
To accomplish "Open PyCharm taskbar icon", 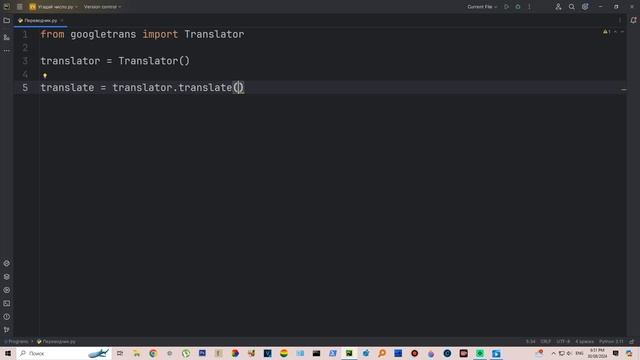I will tap(349, 353).
